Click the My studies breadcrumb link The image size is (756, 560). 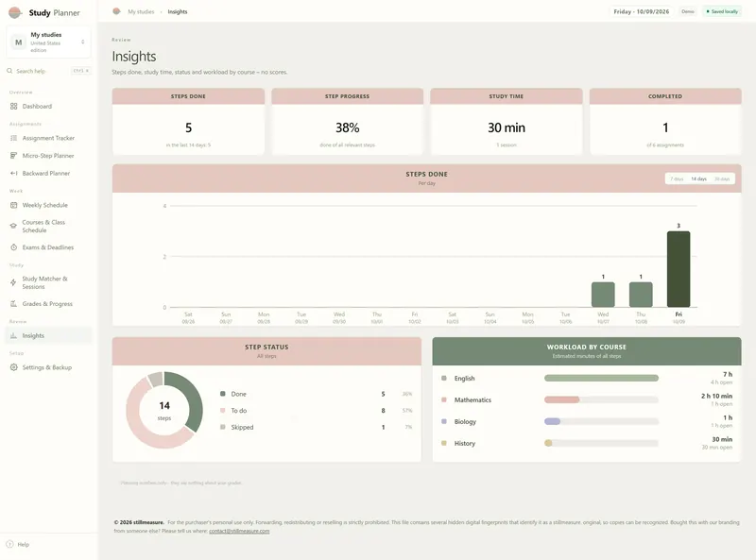tap(141, 11)
